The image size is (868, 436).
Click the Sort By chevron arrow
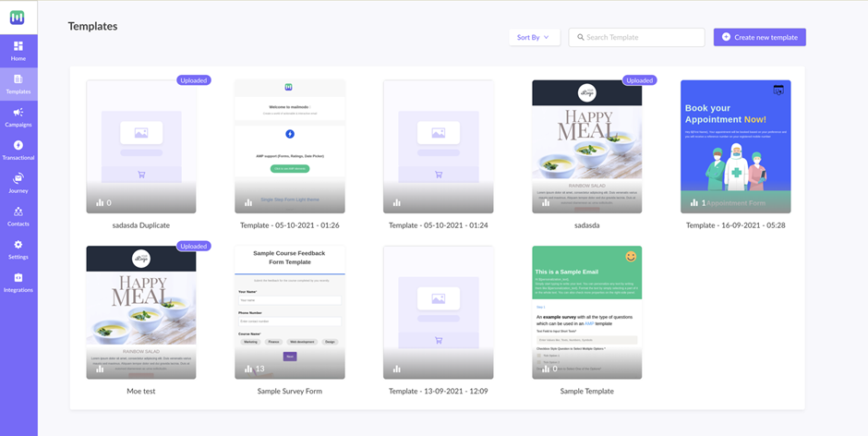tap(547, 37)
